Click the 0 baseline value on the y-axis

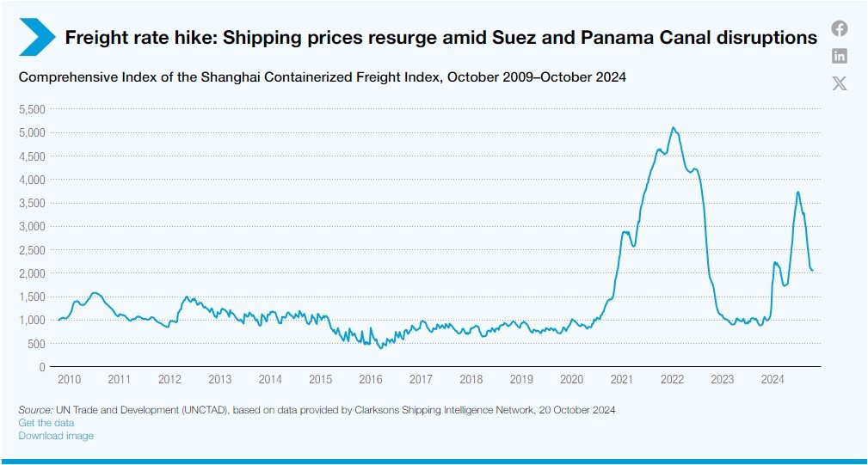42,367
